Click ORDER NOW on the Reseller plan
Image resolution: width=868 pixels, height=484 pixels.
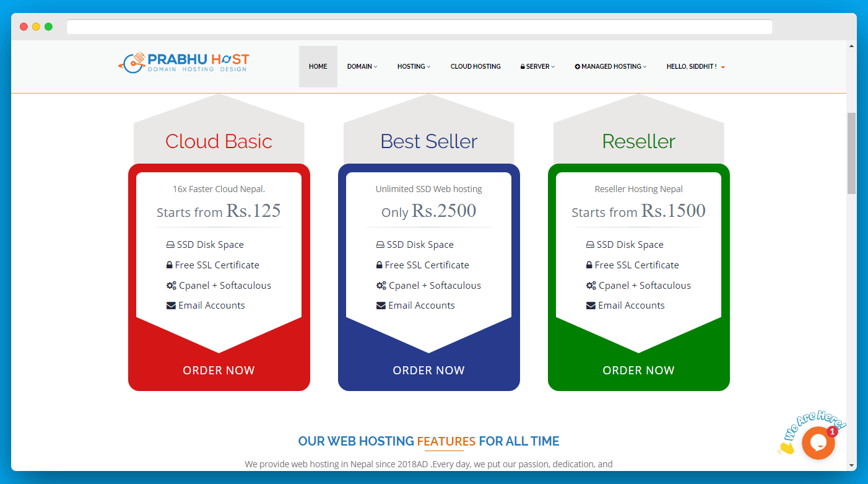(x=638, y=370)
